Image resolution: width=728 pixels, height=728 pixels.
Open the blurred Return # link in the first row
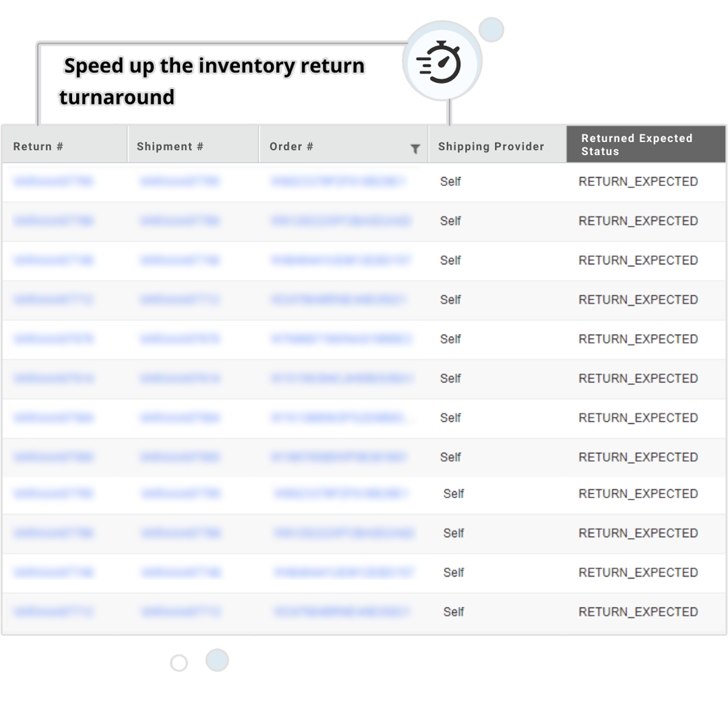[x=53, y=181]
